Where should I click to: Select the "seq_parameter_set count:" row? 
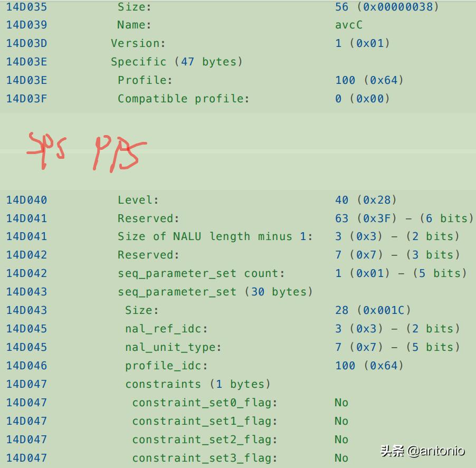coord(201,273)
